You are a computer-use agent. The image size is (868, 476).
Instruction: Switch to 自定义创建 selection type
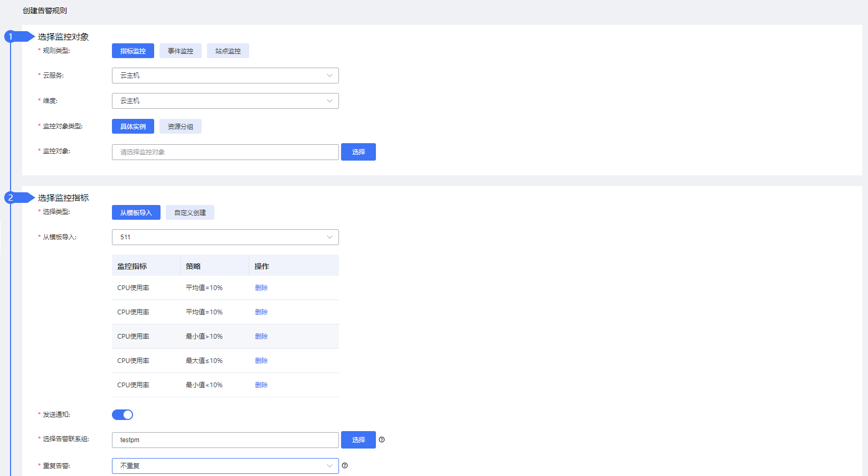pyautogui.click(x=190, y=212)
